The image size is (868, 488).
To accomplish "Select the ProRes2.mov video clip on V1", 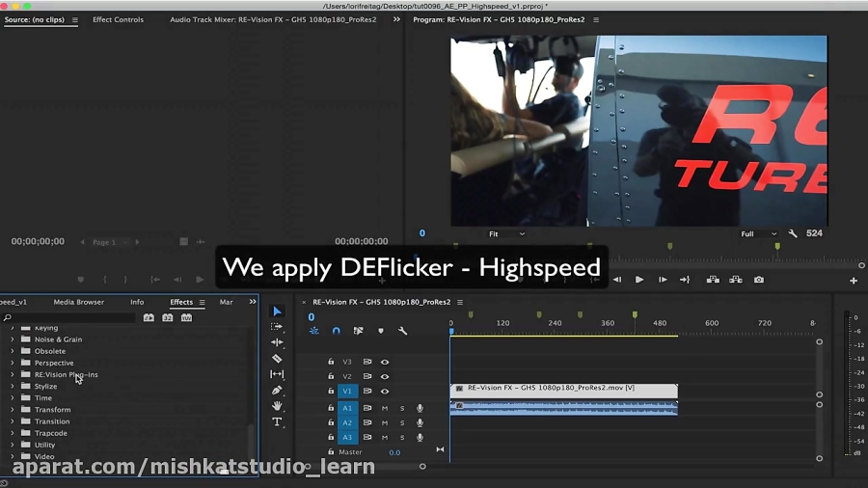I will (563, 391).
